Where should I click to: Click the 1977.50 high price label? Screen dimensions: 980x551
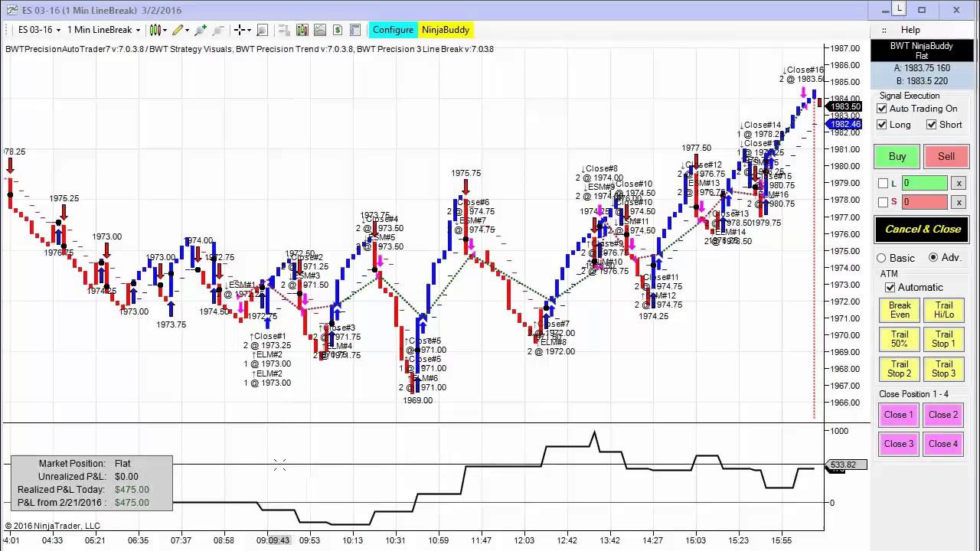pos(697,148)
